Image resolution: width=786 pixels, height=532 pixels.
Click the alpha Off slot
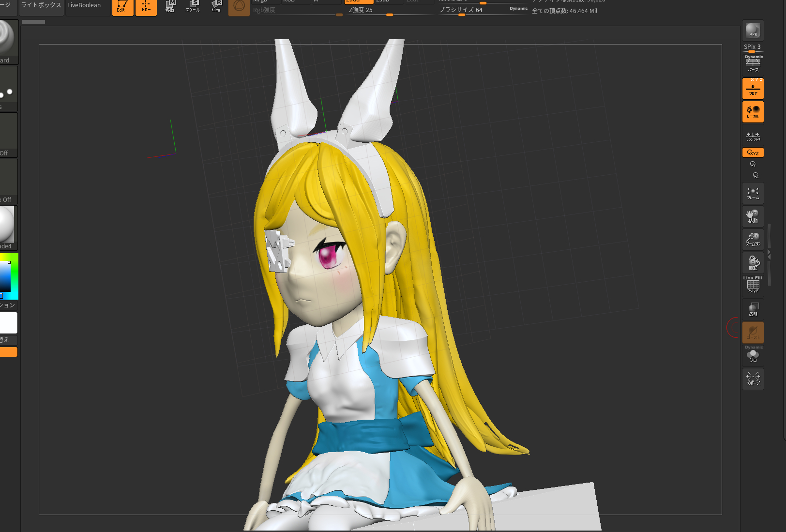(x=8, y=135)
